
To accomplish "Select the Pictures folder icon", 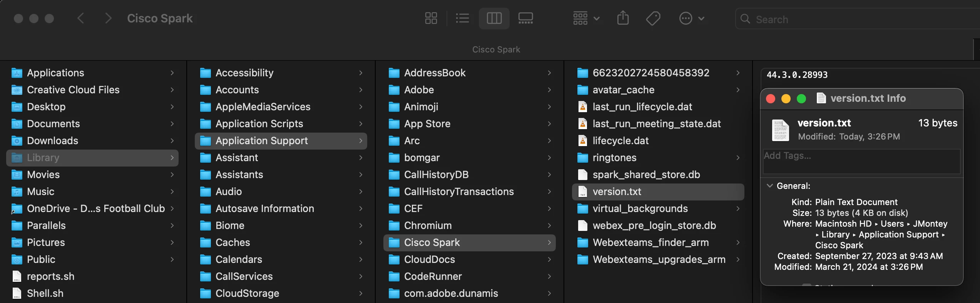I will 17,242.
